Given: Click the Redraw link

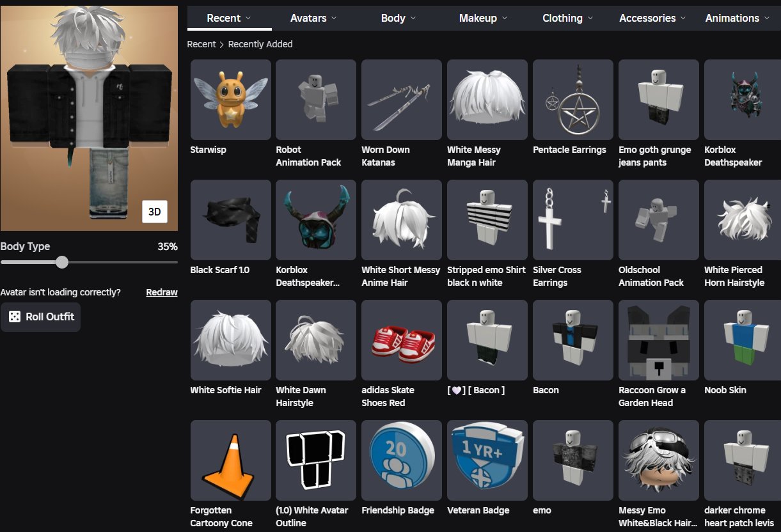Looking at the screenshot, I should (162, 292).
